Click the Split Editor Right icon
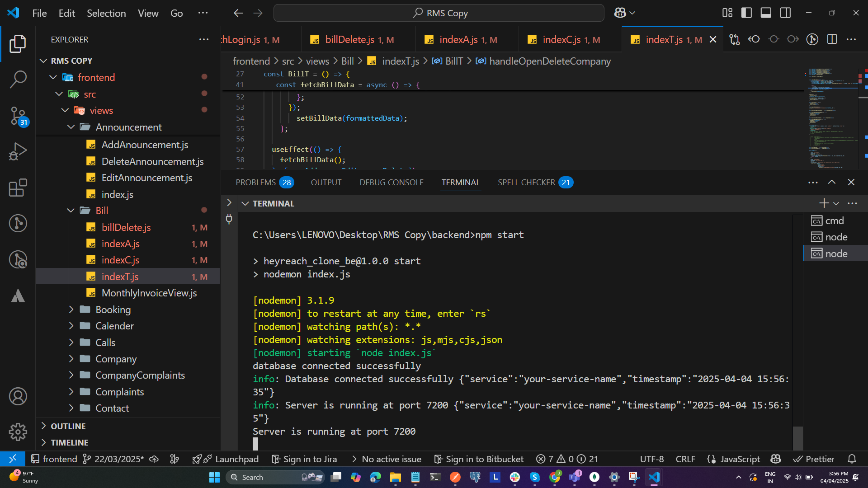The width and height of the screenshot is (868, 488). (x=832, y=39)
